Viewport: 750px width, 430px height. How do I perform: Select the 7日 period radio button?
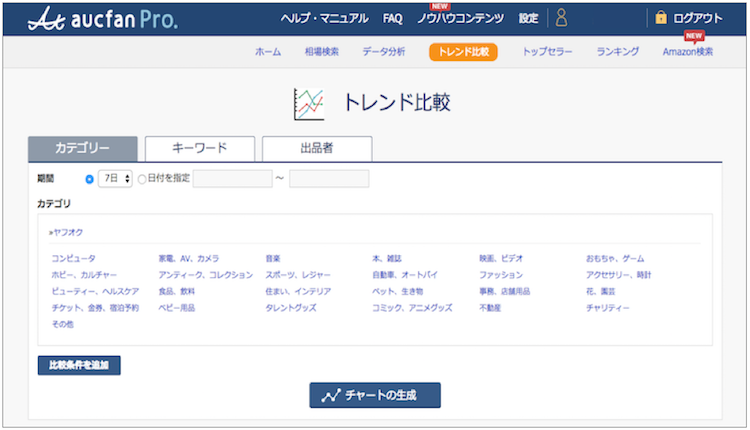click(x=90, y=179)
